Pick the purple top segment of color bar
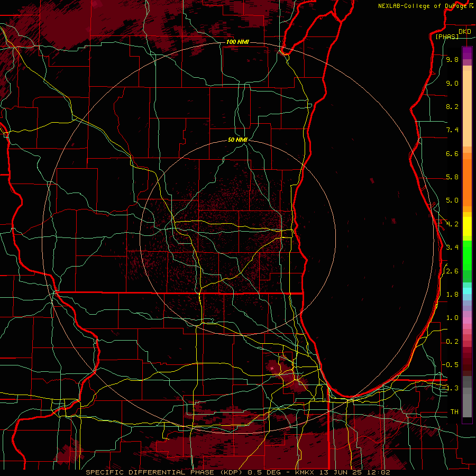The height and width of the screenshot is (476, 476). [x=467, y=53]
